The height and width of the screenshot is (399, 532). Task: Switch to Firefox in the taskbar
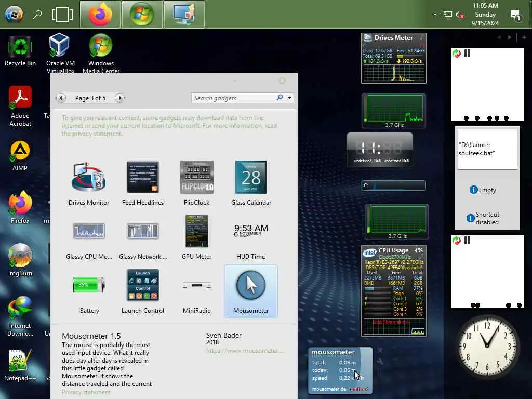(x=100, y=14)
